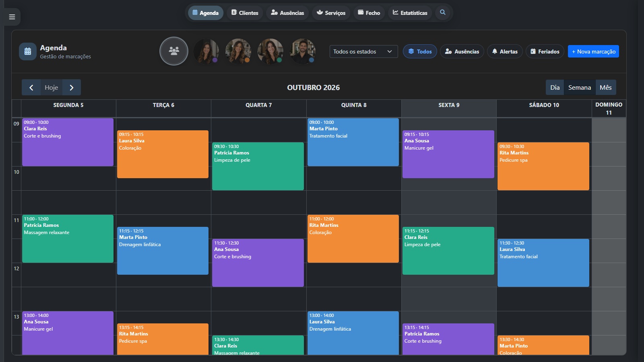
Task: Toggle the Feriados filter
Action: pos(545,51)
